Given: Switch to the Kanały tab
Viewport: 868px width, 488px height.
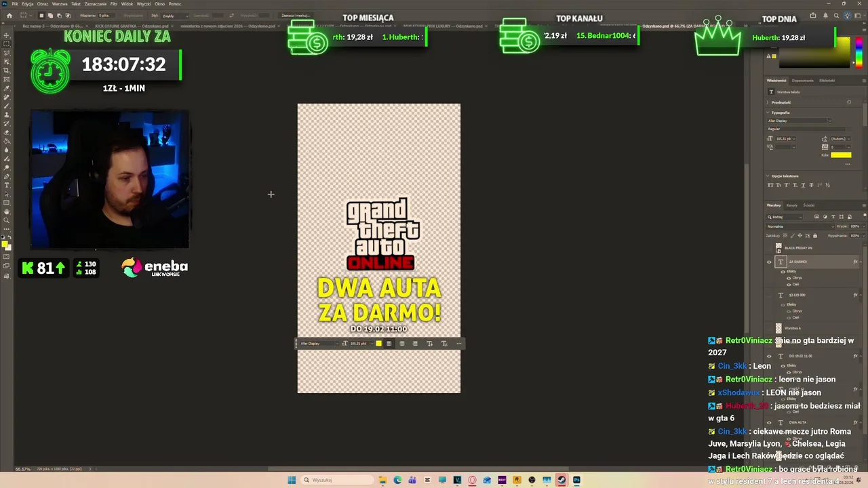Looking at the screenshot, I should coord(792,205).
